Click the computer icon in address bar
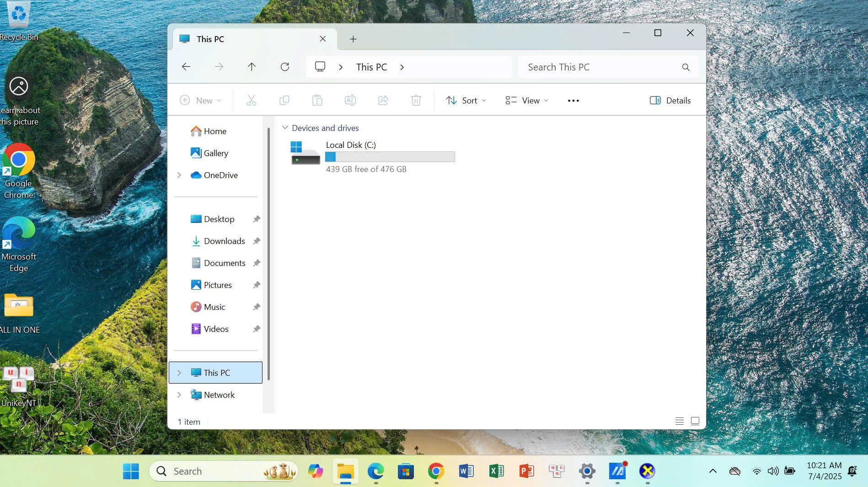The width and height of the screenshot is (868, 487). coord(320,67)
